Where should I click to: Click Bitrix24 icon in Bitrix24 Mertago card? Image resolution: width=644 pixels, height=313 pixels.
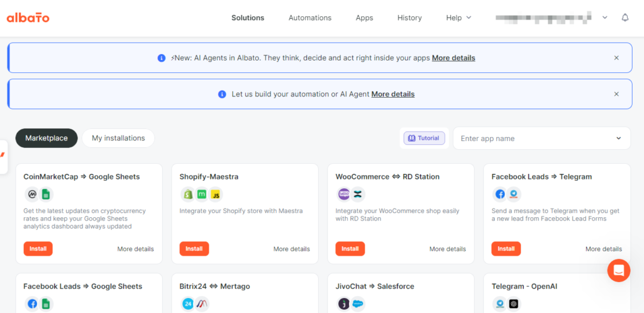187,304
